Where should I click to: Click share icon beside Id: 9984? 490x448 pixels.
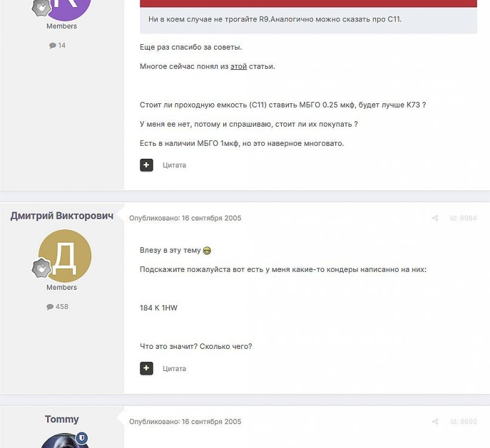[434, 218]
